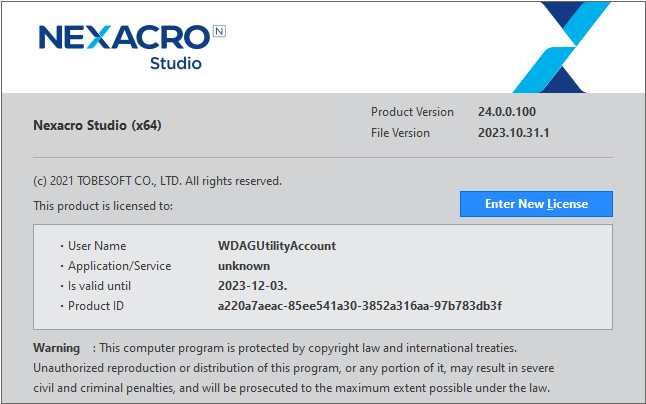Screen dimensions: 646x404
Task: Select the 'unknown' application value
Action: click(244, 266)
